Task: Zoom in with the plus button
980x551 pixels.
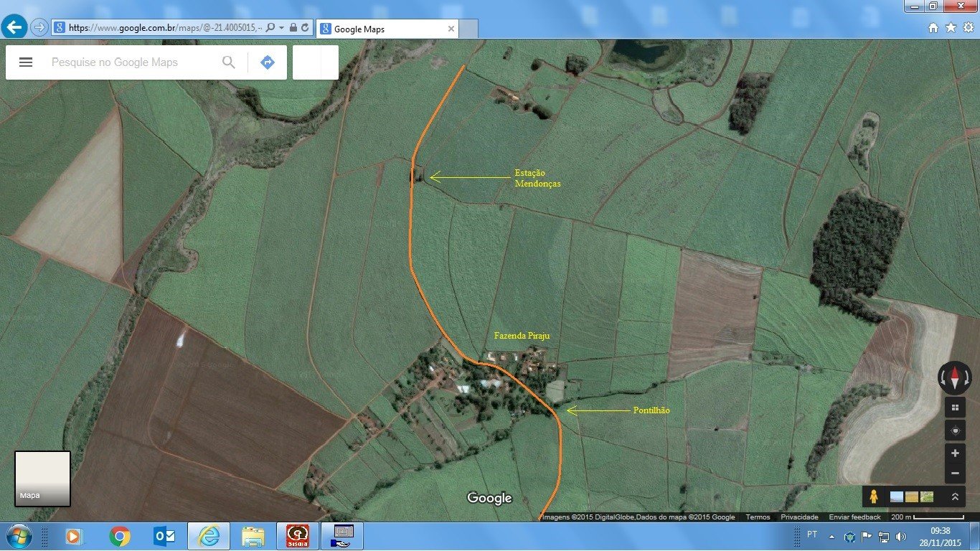Action: pos(954,453)
